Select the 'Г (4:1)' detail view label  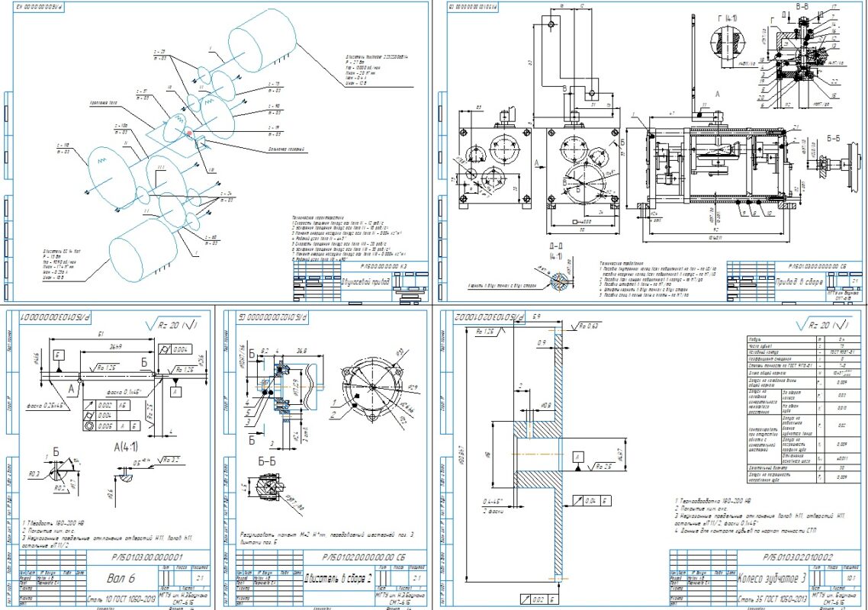727,19
